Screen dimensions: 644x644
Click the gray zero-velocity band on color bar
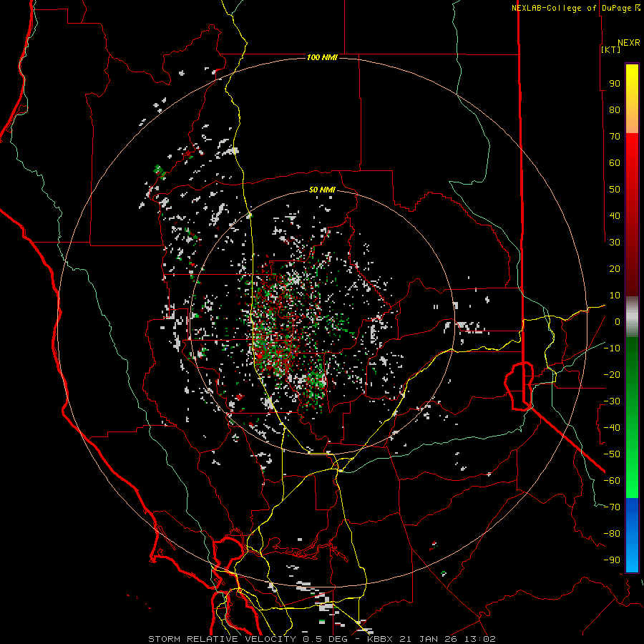coord(632,317)
